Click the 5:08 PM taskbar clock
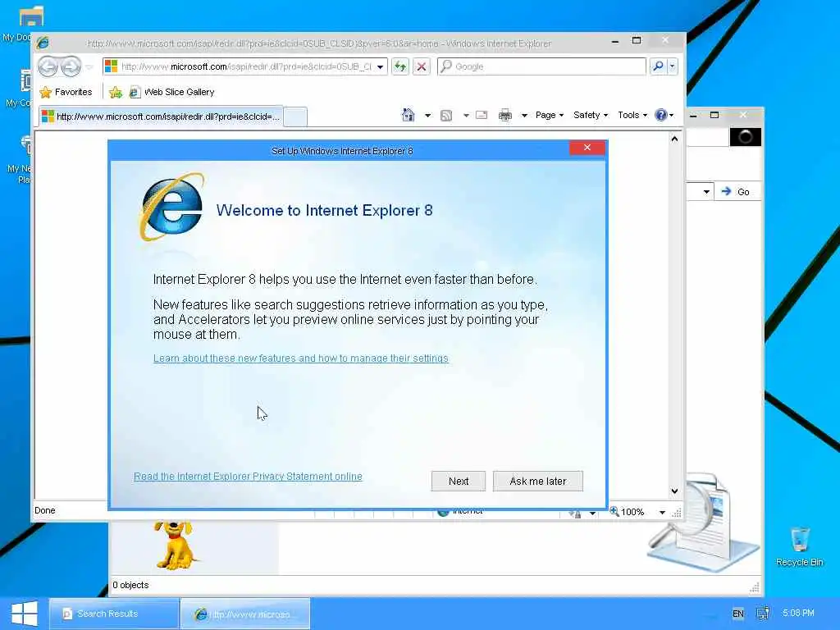Screen dimensions: 840x630 [x=798, y=613]
